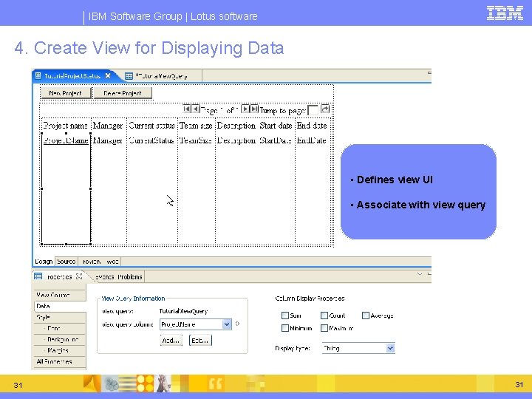532x399 pixels.
Task: Select ProjectName data cell
Action: coord(66,140)
